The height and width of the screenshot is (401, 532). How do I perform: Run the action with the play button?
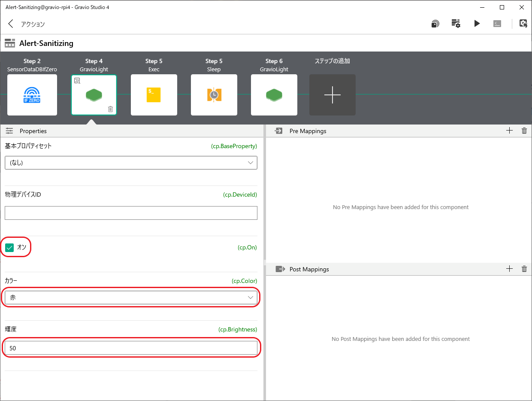tap(477, 24)
